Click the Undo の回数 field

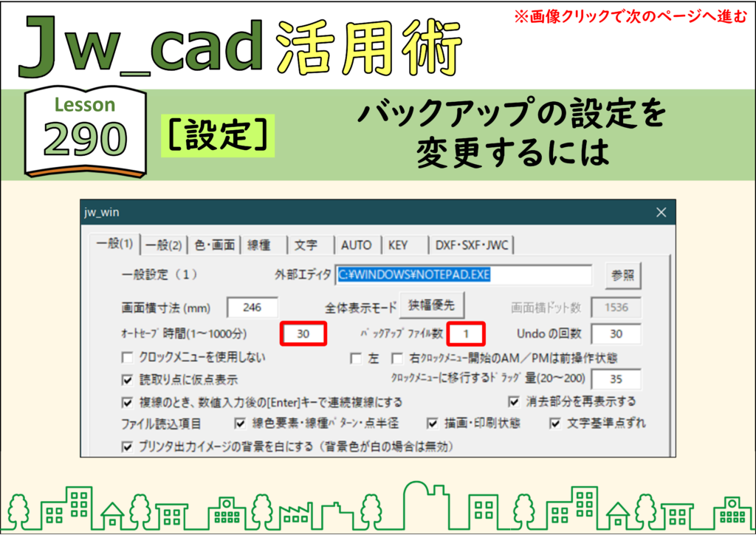coord(616,333)
